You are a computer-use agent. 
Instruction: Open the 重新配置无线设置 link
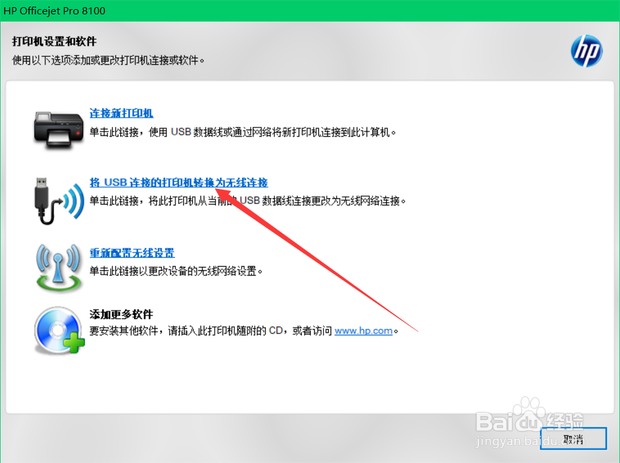tap(132, 253)
